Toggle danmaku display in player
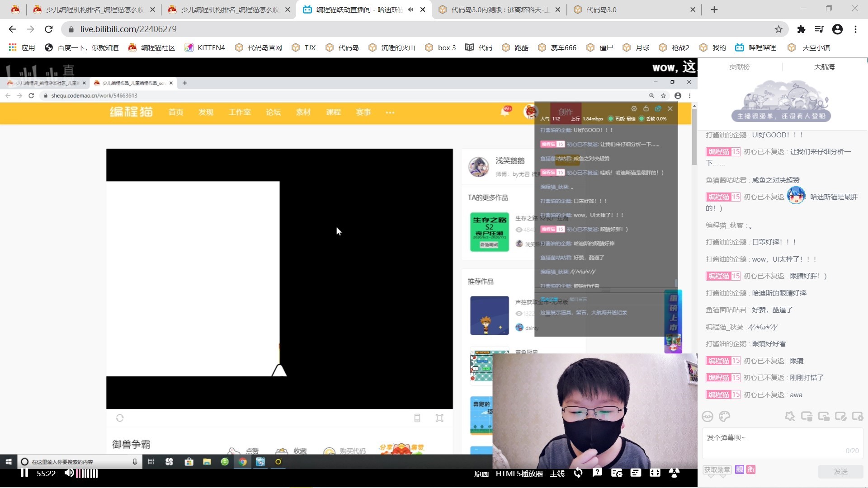This screenshot has width=868, height=488. coord(636,473)
